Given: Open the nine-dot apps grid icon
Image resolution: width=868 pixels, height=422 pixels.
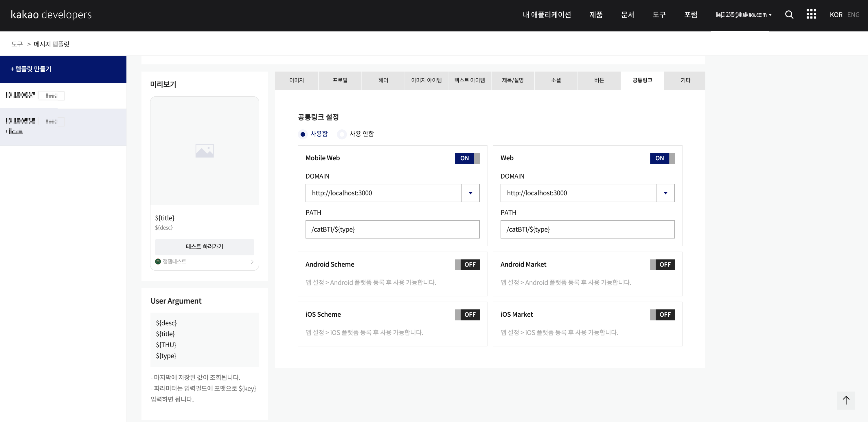Looking at the screenshot, I should pyautogui.click(x=811, y=14).
